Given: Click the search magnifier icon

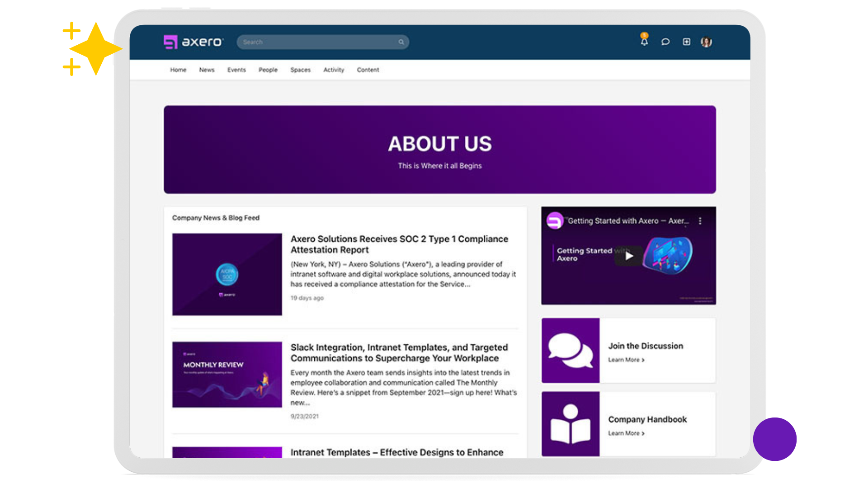Looking at the screenshot, I should click(401, 42).
